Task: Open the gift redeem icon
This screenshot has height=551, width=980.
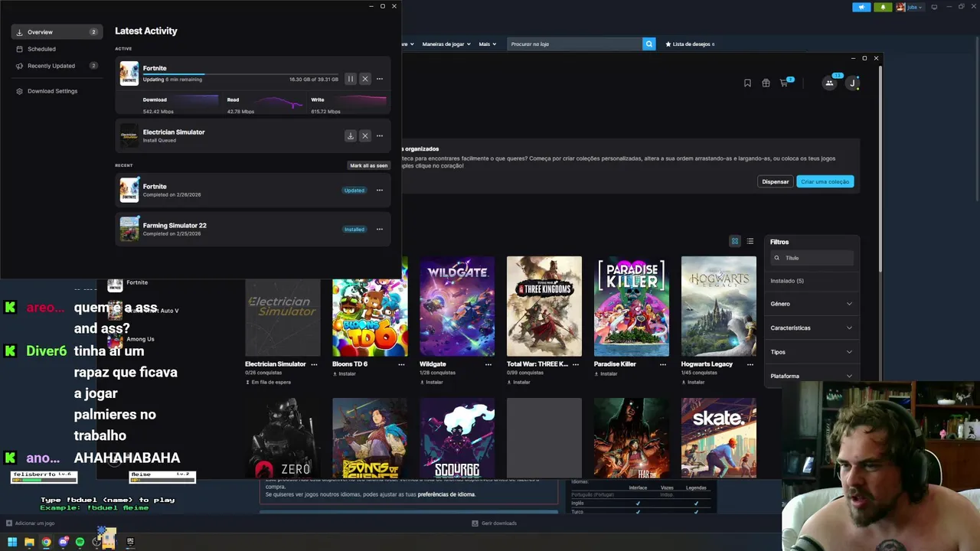Action: (766, 83)
